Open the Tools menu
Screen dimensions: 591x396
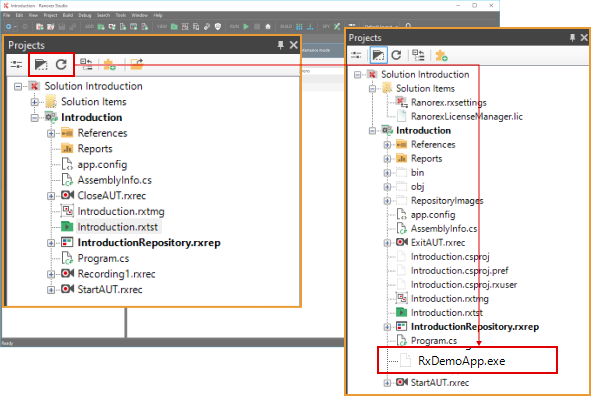click(x=121, y=15)
